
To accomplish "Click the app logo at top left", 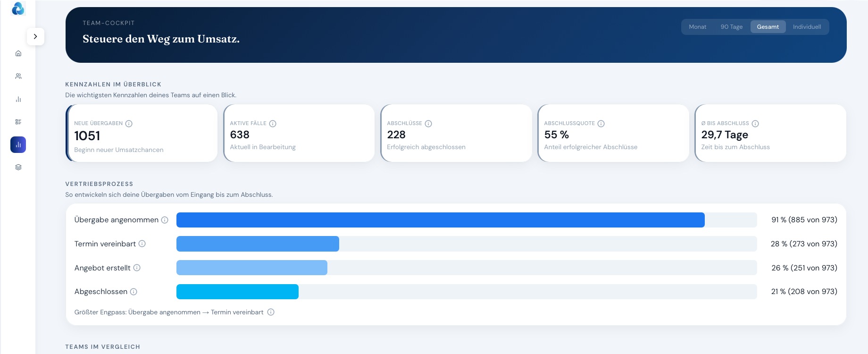I will [18, 8].
